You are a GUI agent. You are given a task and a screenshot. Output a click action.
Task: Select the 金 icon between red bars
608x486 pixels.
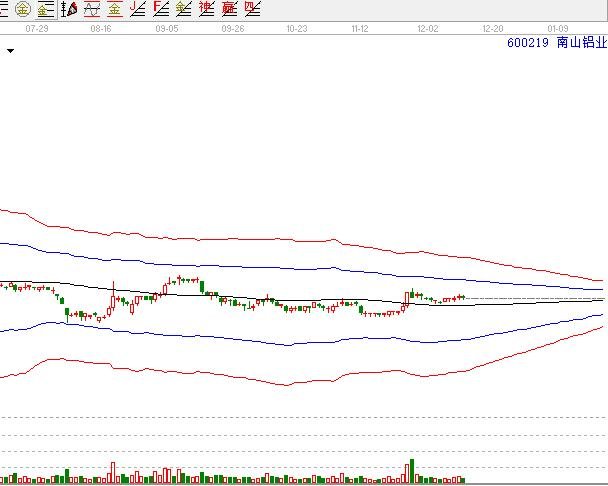click(114, 9)
